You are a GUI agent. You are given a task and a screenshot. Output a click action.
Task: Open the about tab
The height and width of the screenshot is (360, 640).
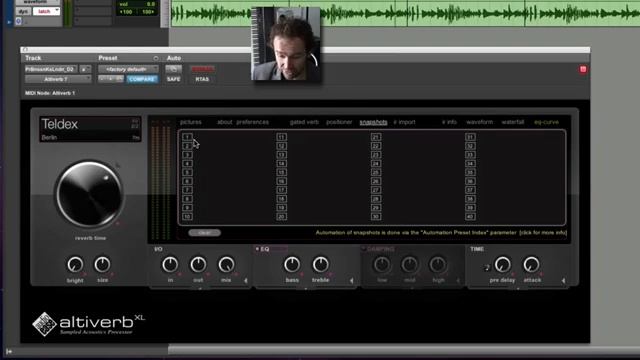click(224, 122)
